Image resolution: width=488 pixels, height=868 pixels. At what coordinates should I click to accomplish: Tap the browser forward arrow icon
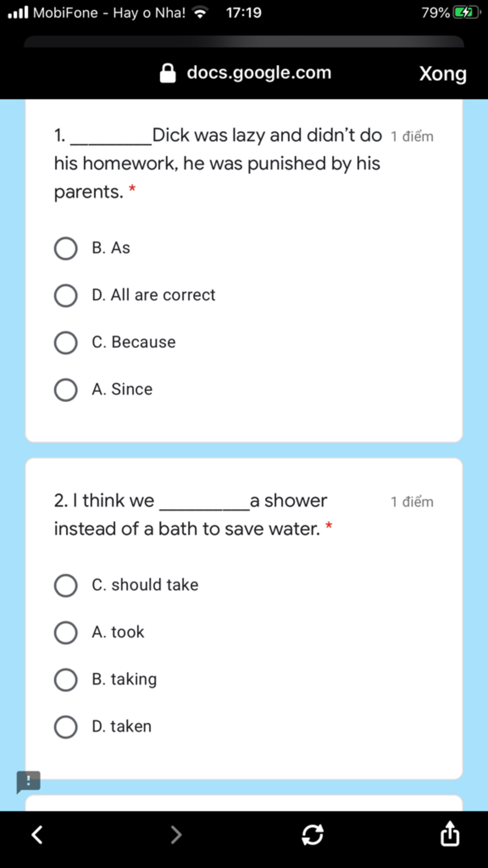click(176, 835)
